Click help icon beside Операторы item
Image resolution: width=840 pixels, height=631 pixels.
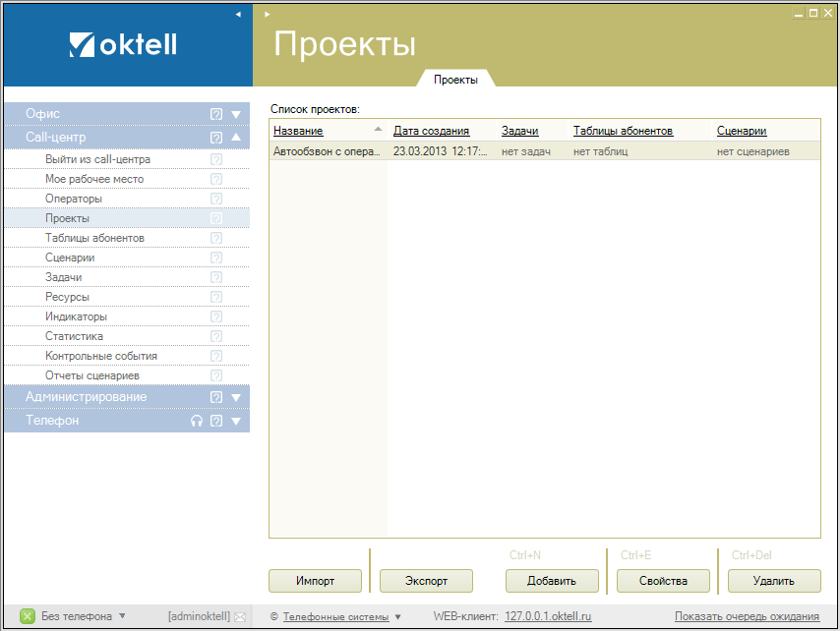click(216, 199)
